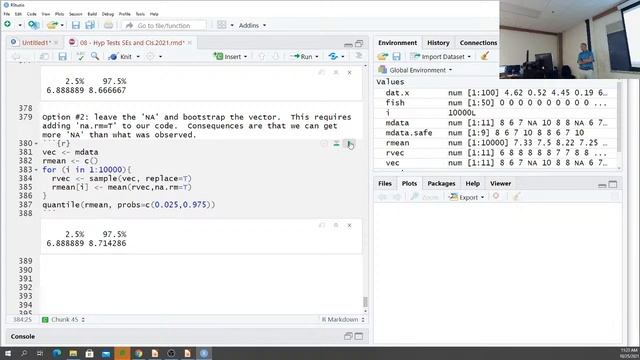Image resolution: width=640 pixels, height=360 pixels.
Task: Click the spell check icon in the editor
Action: point(80,56)
